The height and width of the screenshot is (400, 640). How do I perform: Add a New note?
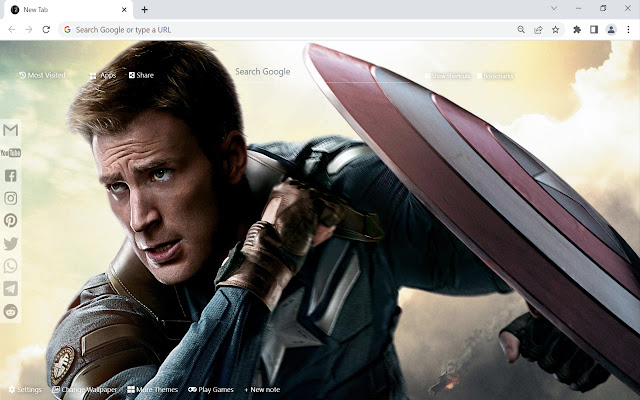(262, 389)
